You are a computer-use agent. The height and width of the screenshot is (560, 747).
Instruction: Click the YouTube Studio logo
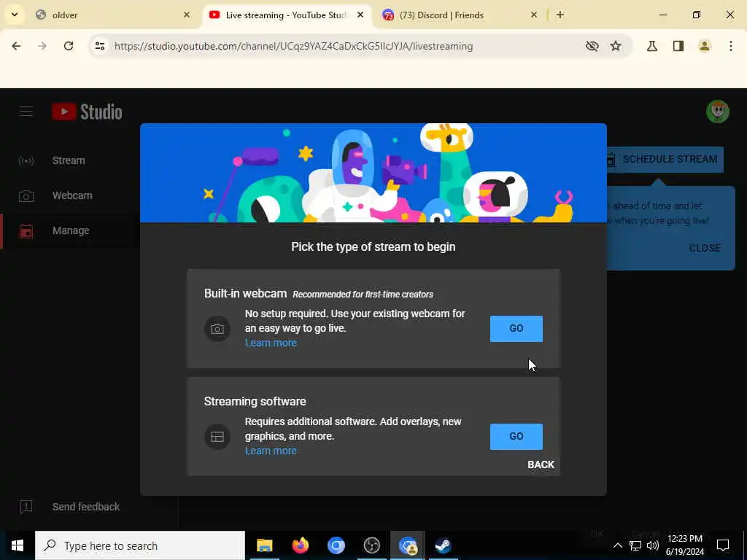coord(87,112)
